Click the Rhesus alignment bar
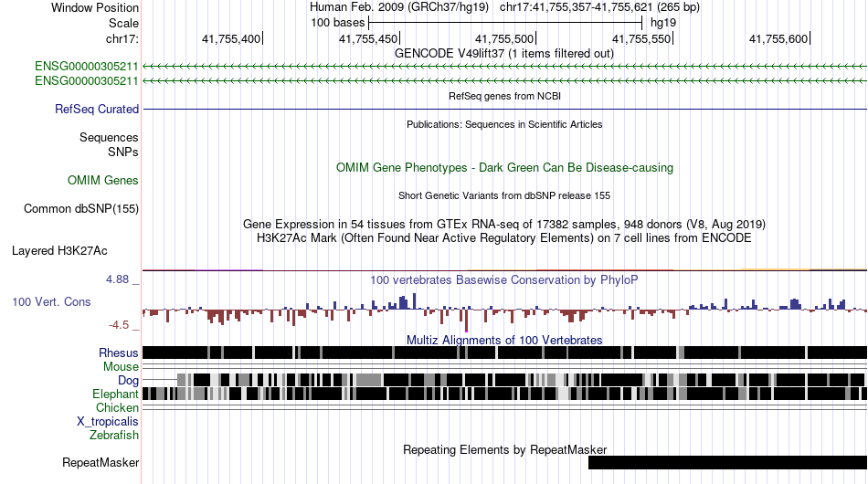This screenshot has width=868, height=484. (505, 352)
